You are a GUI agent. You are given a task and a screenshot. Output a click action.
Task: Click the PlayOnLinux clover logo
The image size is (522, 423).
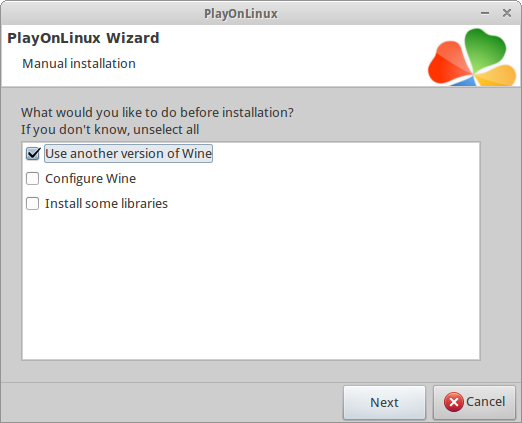pos(472,57)
